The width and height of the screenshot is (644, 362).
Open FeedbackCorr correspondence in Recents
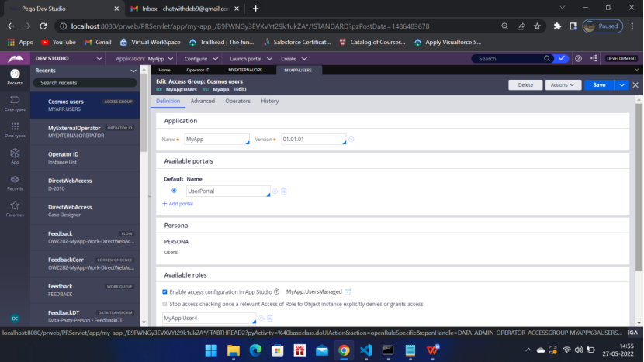tap(85, 264)
